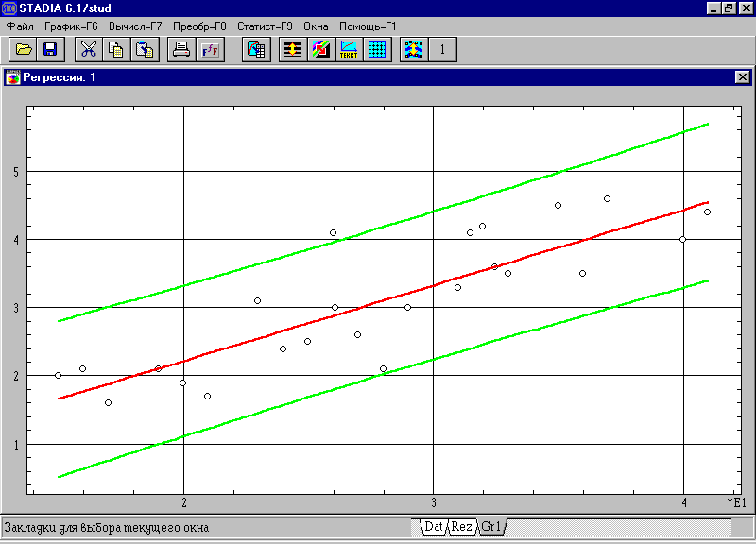Restore the STADIA application window
The height and width of the screenshot is (544, 756).
coord(728,8)
